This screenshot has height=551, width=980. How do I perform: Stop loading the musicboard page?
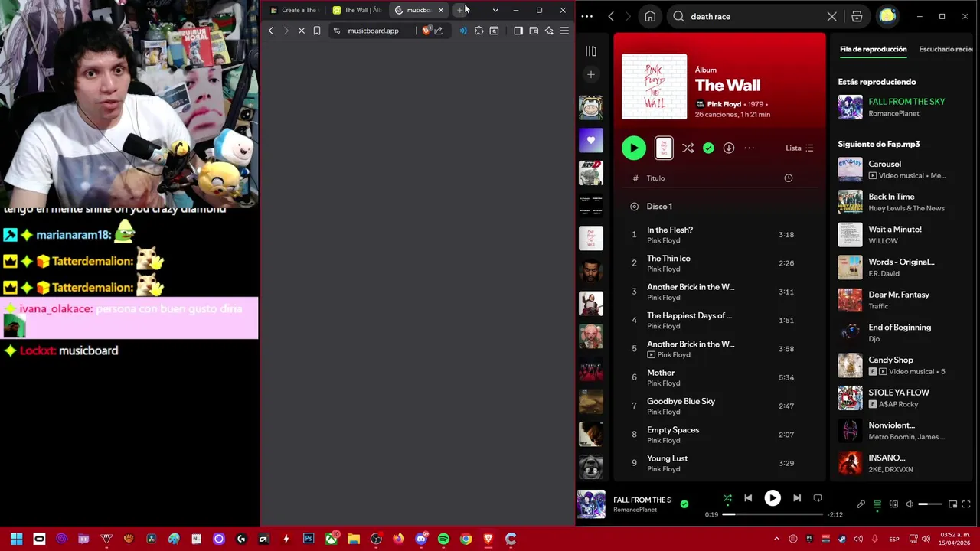pyautogui.click(x=301, y=31)
